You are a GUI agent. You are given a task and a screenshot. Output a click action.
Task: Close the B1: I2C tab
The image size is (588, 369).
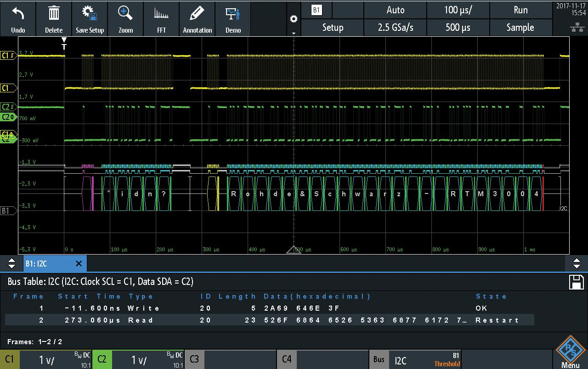click(79, 264)
